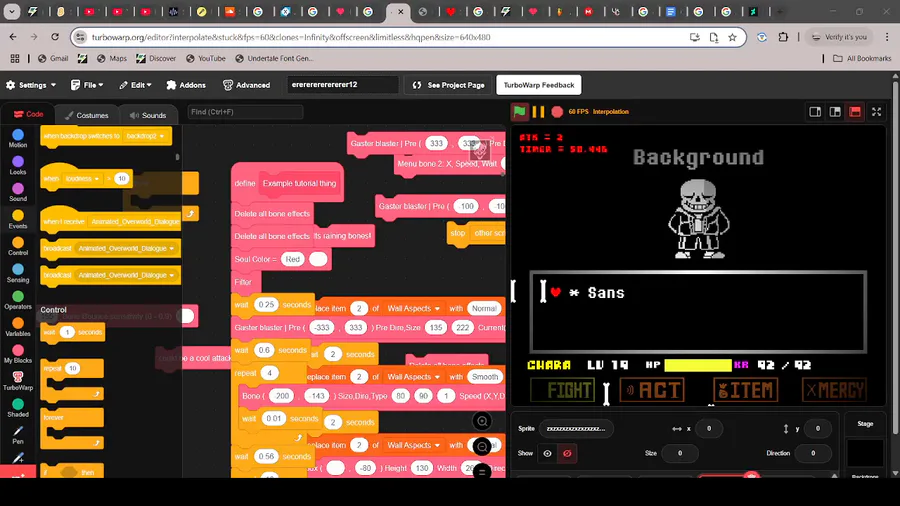Click the ACT button on stage

pyautogui.click(x=652, y=390)
